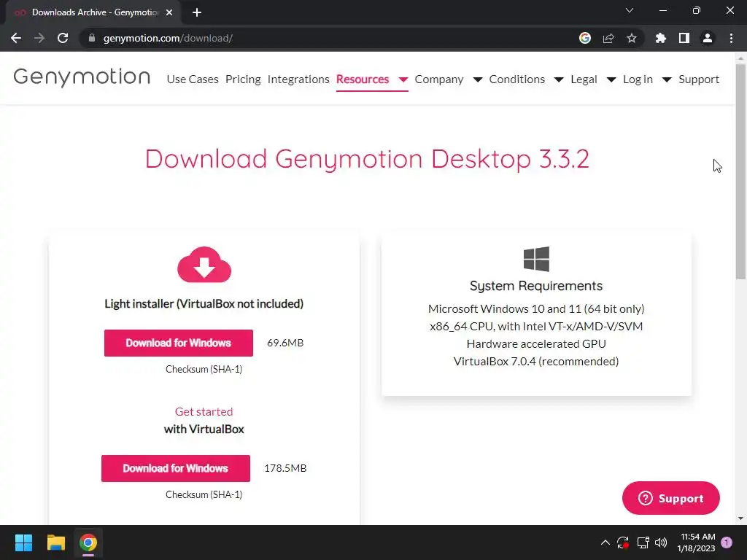Expand the Company dropdown arrow
The height and width of the screenshot is (560, 747).
pyautogui.click(x=477, y=79)
